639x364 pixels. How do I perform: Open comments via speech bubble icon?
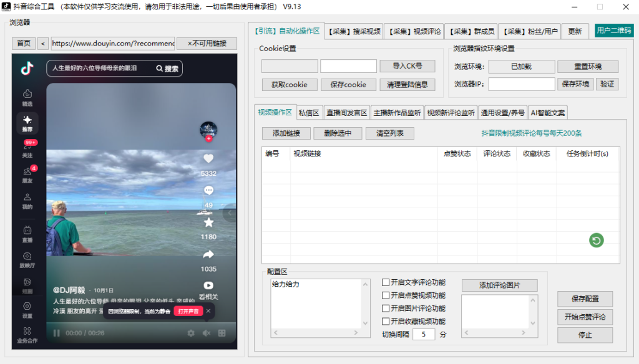click(208, 190)
